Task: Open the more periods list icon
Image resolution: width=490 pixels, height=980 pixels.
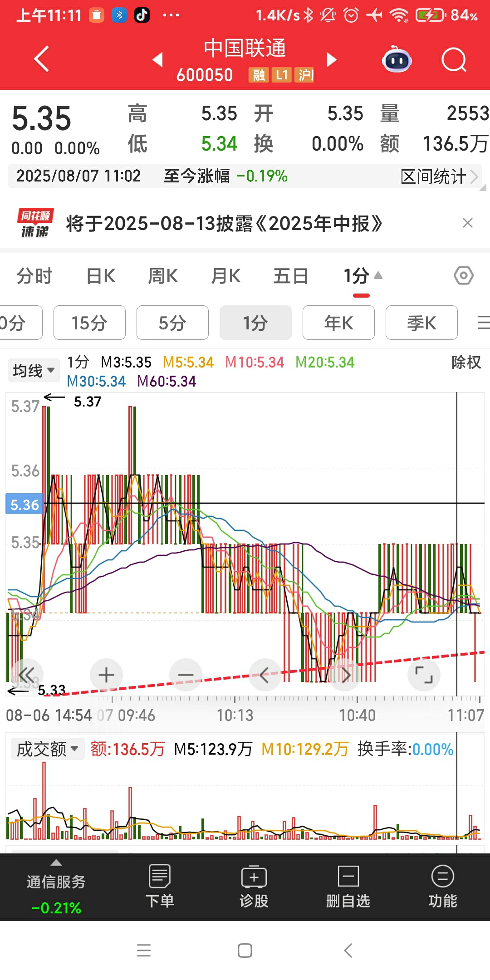Action: [483, 323]
